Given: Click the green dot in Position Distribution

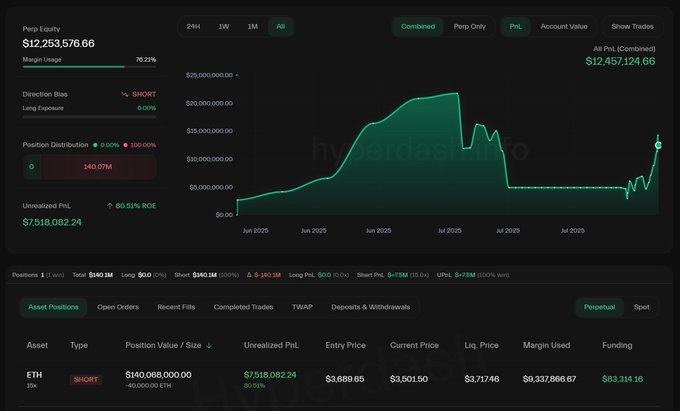Looking at the screenshot, I should [x=95, y=145].
